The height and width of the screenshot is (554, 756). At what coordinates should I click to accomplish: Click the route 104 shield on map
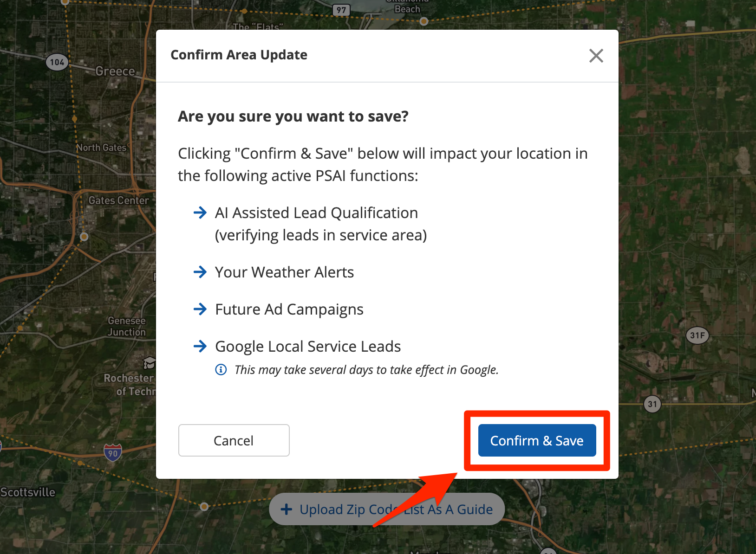(57, 62)
